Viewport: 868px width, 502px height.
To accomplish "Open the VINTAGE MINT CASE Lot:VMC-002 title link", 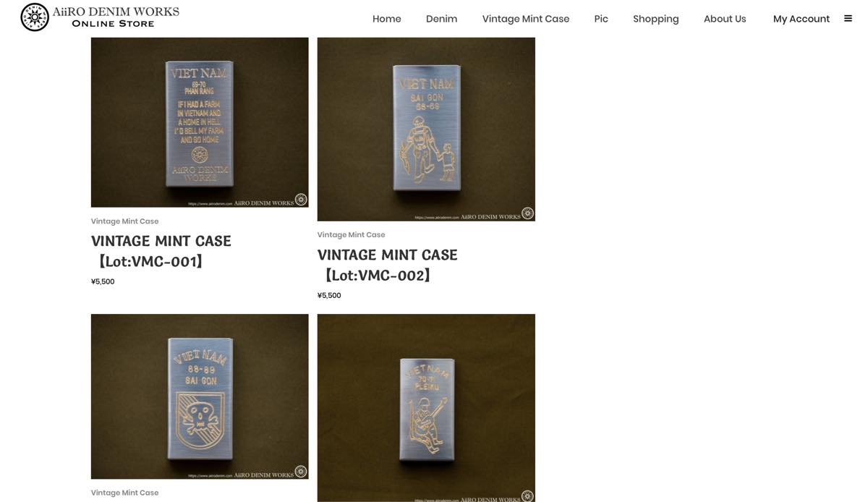I will (388, 265).
